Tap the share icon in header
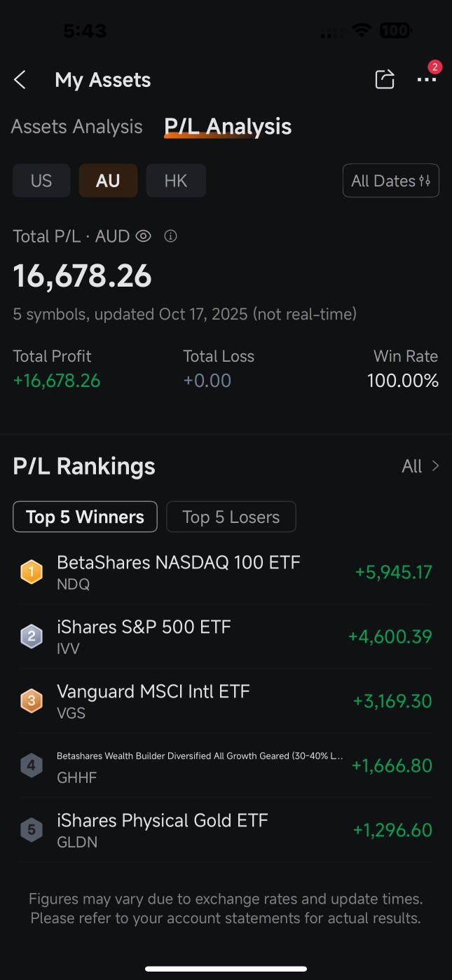Viewport: 452px width, 980px height. coord(385,79)
